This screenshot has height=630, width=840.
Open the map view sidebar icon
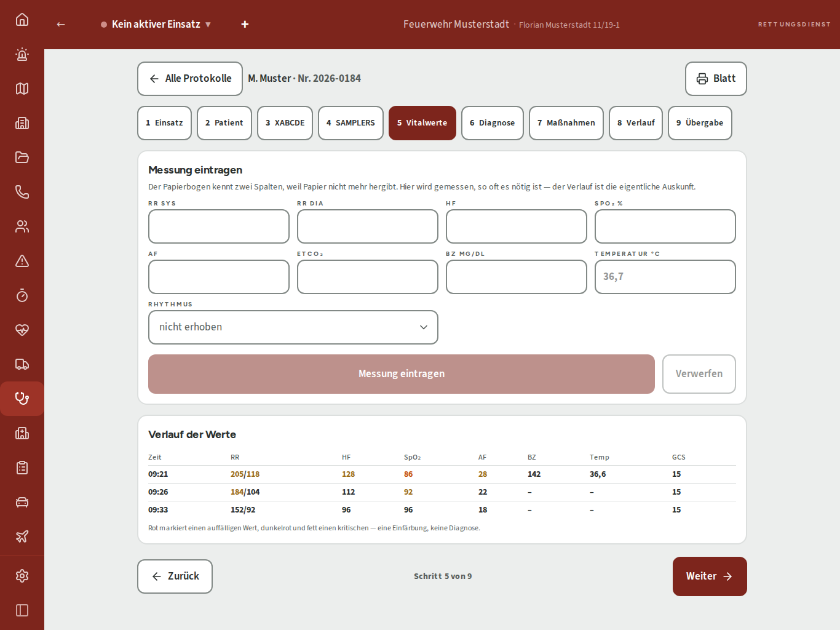(22, 89)
